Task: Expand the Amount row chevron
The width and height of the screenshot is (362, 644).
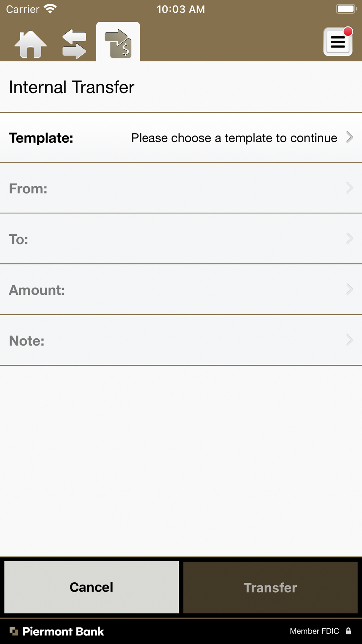Action: 349,289
